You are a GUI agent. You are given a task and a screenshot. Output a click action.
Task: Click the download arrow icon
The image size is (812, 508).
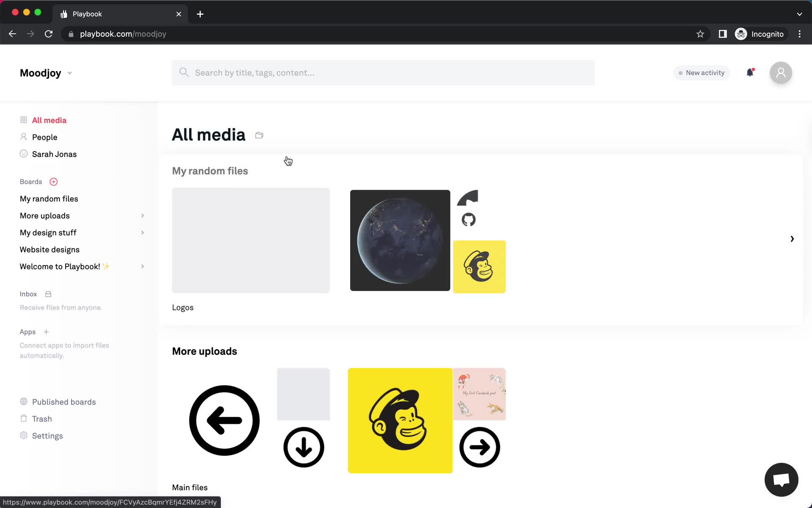pos(303,447)
